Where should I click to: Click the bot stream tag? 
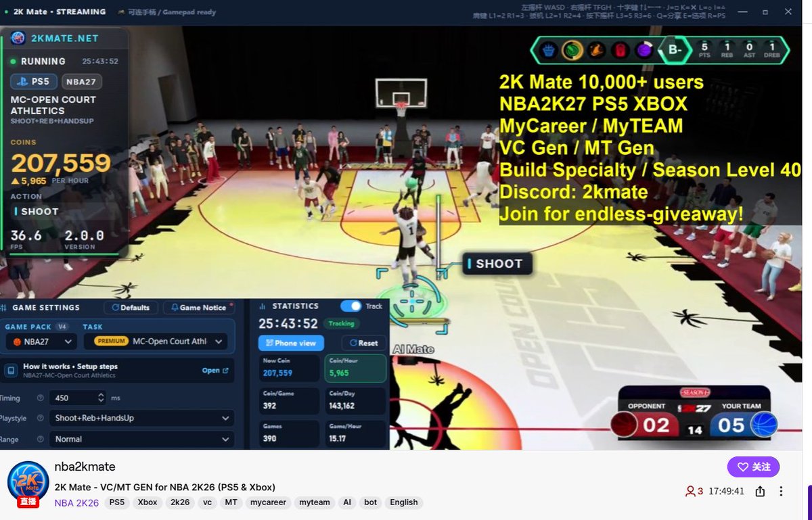371,502
